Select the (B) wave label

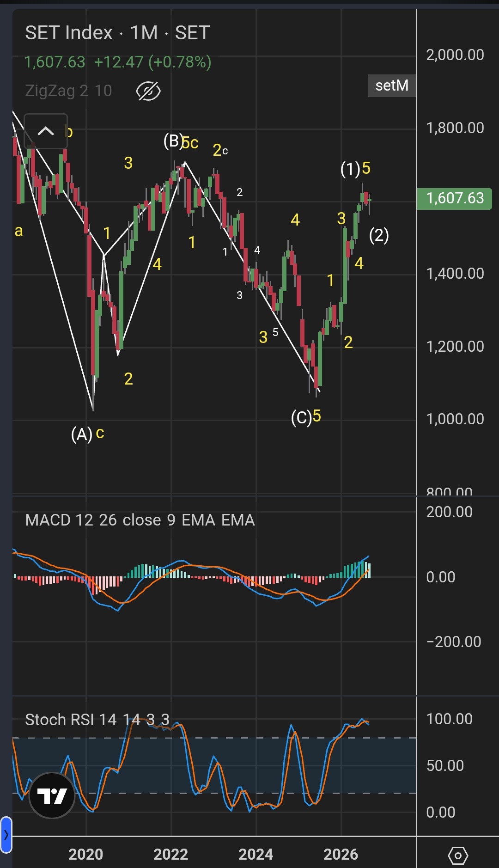click(174, 141)
